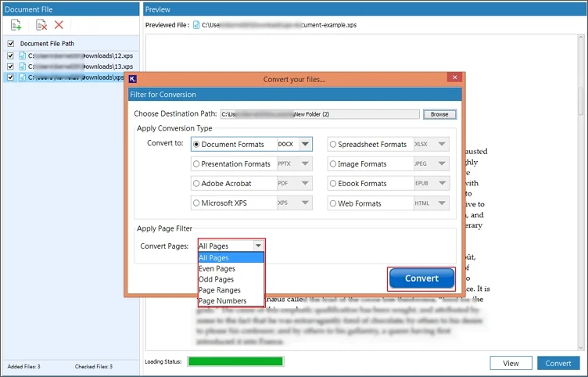This screenshot has height=377, width=588.
Task: Open the XLSX format dropdown
Action: (x=442, y=144)
